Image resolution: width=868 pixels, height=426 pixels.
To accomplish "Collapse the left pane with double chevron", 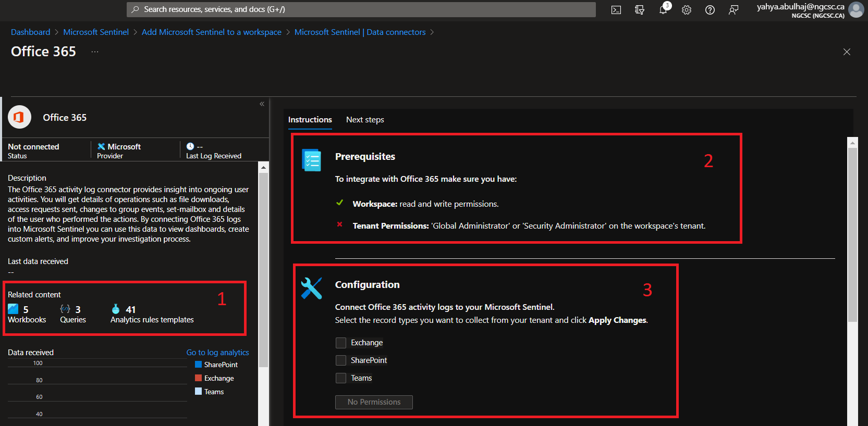I will pos(262,104).
